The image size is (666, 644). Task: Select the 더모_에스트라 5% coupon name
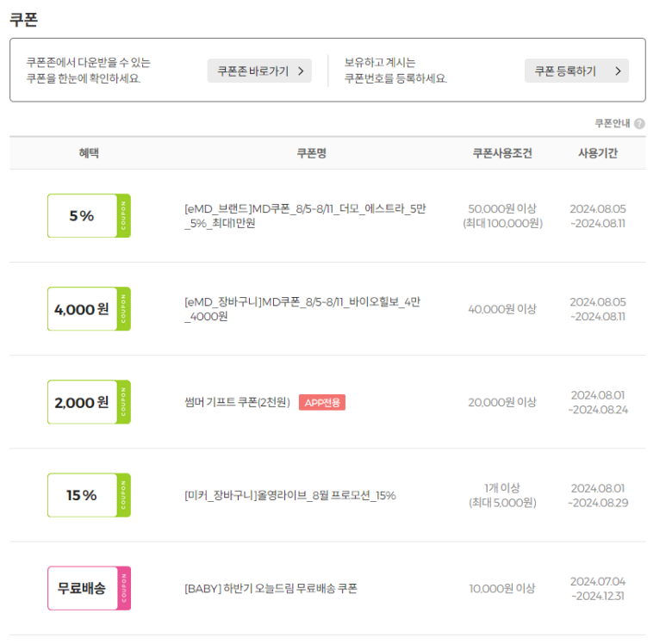click(x=305, y=216)
